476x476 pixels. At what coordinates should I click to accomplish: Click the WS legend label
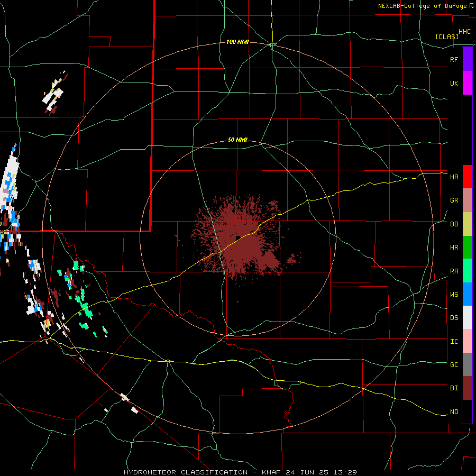(454, 295)
